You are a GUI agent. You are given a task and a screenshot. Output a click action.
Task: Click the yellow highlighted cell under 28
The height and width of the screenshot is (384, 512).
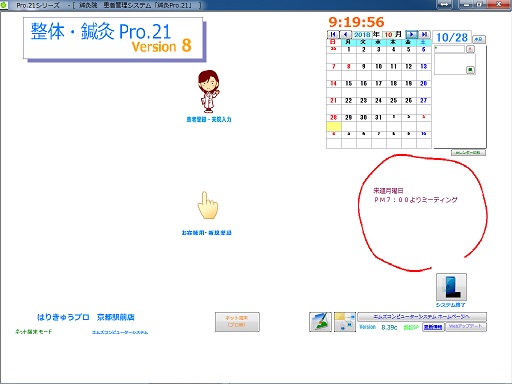point(334,126)
